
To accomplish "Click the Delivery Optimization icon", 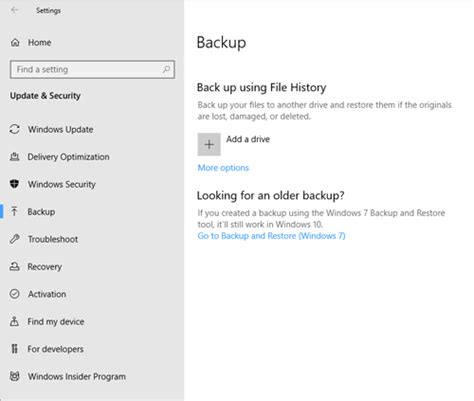I will click(x=14, y=157).
